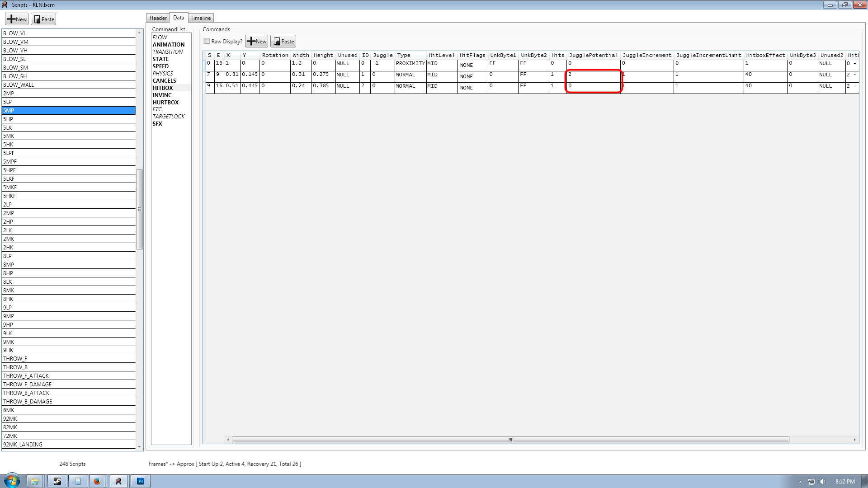Screen dimensions: 868x488
Task: Click horizontal scrollbar right arrow in Commands
Action: (x=854, y=440)
